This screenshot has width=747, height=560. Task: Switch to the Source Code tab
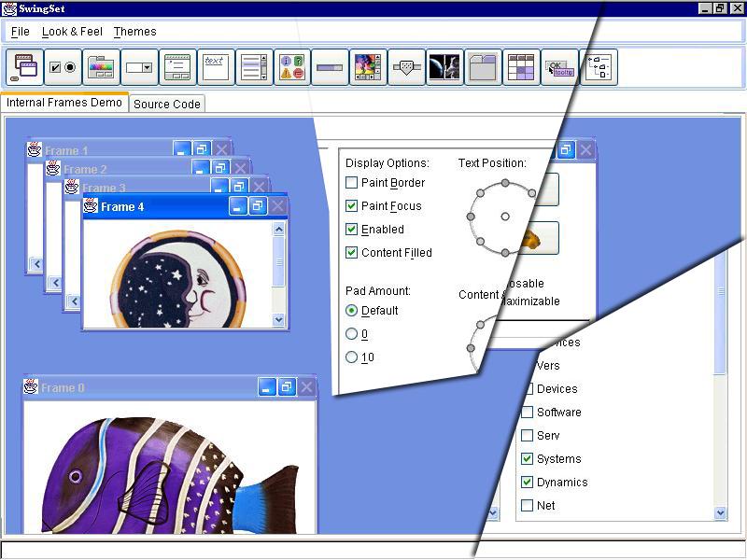[166, 104]
